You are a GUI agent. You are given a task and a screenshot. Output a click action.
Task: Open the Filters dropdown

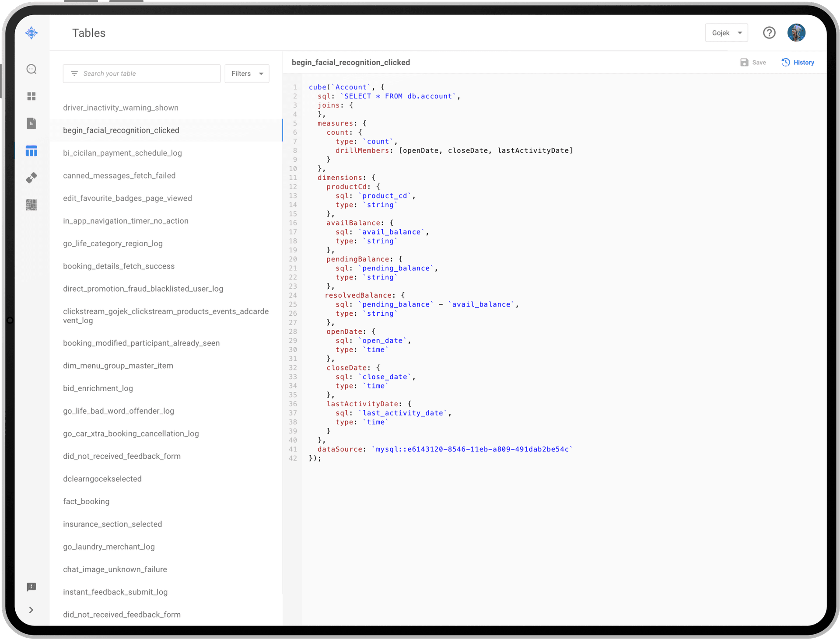247,73
